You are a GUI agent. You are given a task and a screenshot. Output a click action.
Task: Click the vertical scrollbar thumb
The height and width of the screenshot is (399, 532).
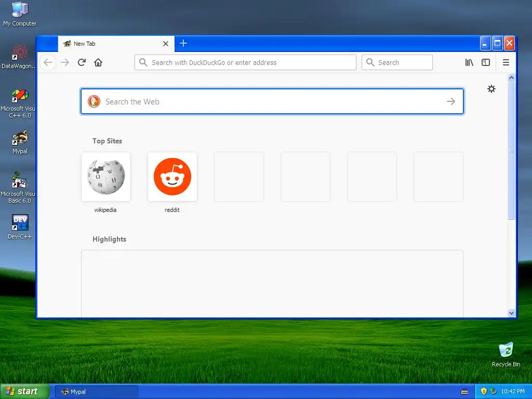point(511,151)
